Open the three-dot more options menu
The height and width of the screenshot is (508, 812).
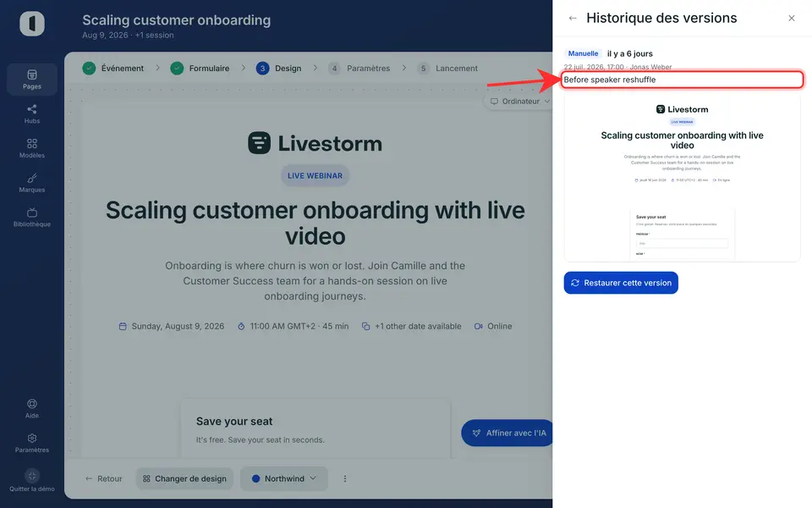click(x=345, y=478)
